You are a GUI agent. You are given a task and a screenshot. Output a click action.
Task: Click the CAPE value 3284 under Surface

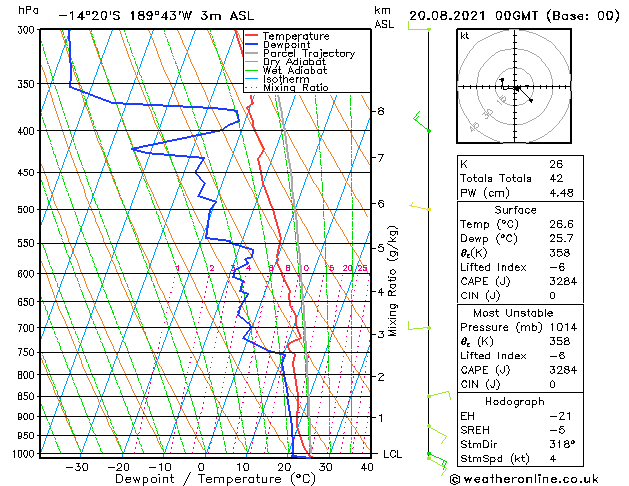[563, 281]
